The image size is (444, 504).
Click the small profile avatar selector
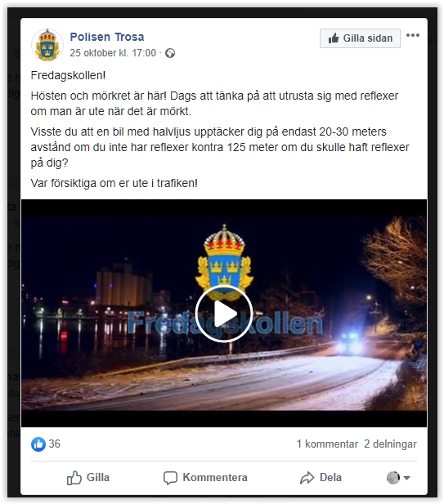393,478
